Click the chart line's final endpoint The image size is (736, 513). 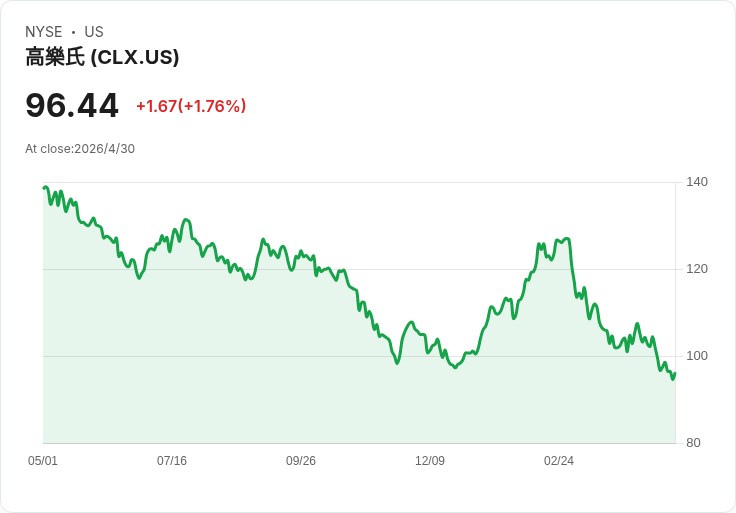[x=675, y=374]
